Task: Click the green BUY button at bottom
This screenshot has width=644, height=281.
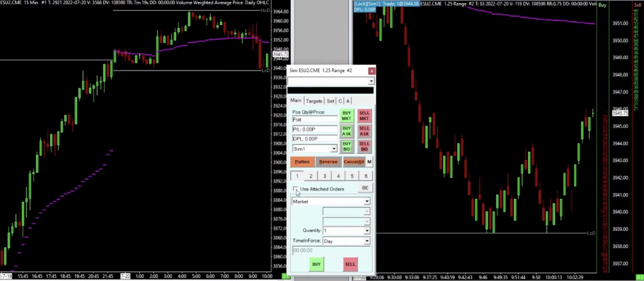Action: pyautogui.click(x=316, y=264)
